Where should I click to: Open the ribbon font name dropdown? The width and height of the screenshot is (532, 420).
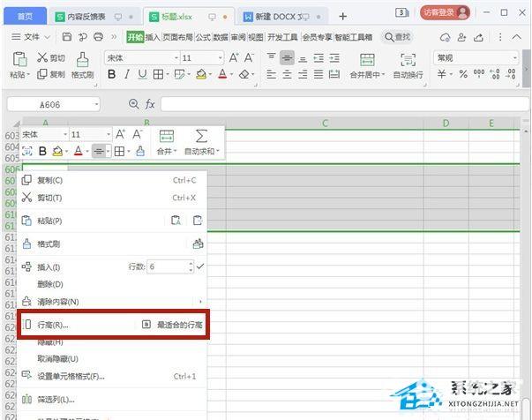176,58
